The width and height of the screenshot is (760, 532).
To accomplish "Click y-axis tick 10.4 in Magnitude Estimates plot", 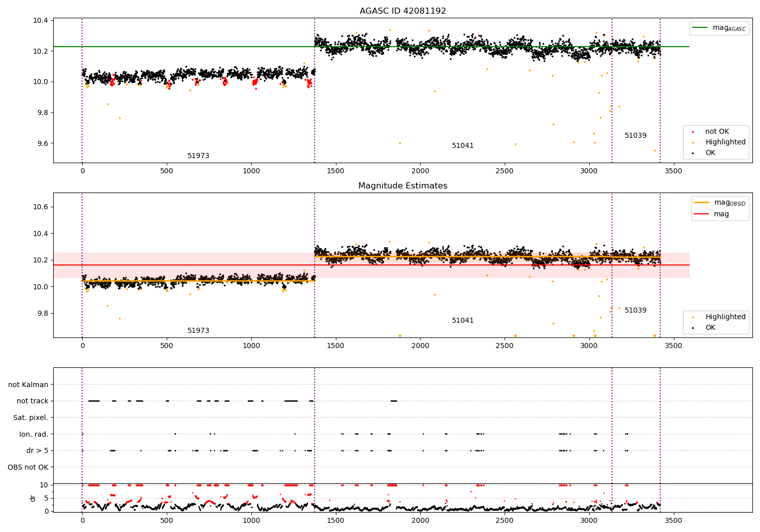I will (x=41, y=234).
